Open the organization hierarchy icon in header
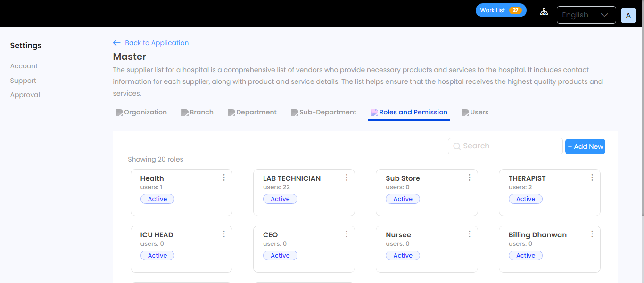This screenshot has height=283, width=644. [544, 12]
